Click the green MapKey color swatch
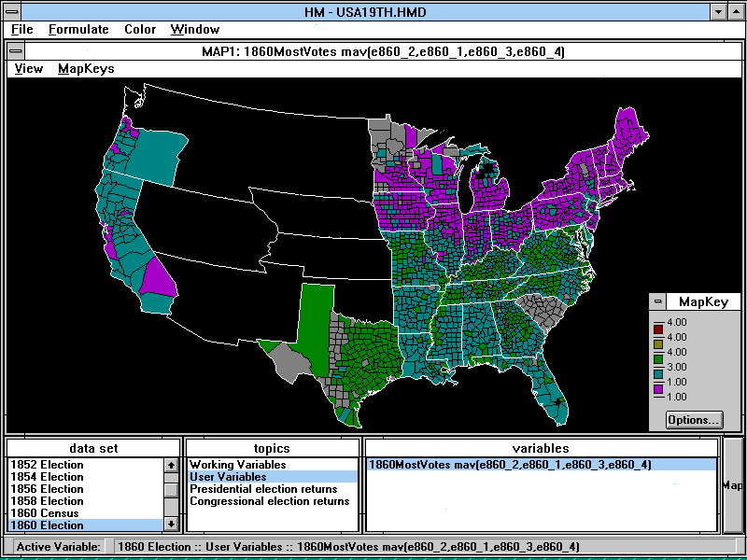Screen dimensions: 747x560 coord(658,359)
